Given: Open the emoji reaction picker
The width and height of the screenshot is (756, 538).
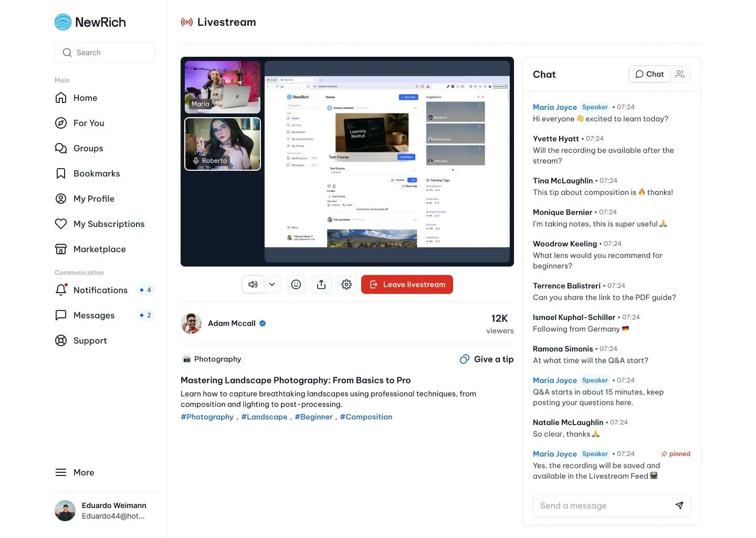Looking at the screenshot, I should click(x=296, y=284).
